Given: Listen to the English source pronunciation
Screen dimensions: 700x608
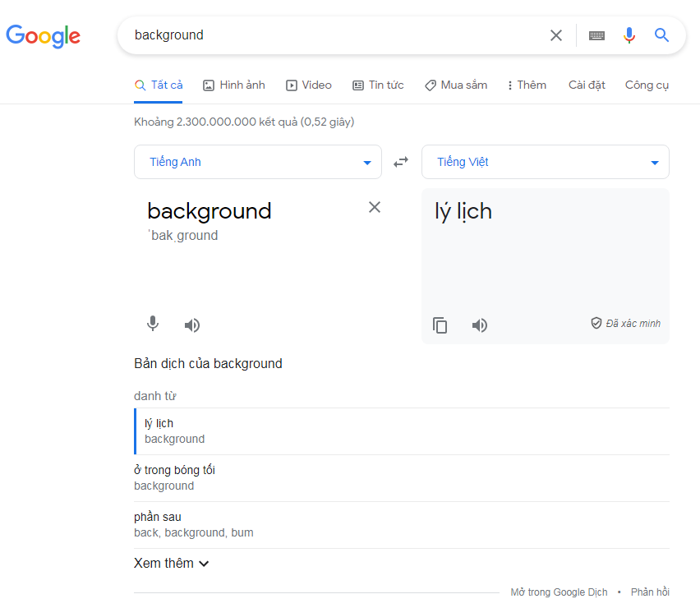Looking at the screenshot, I should click(x=192, y=325).
